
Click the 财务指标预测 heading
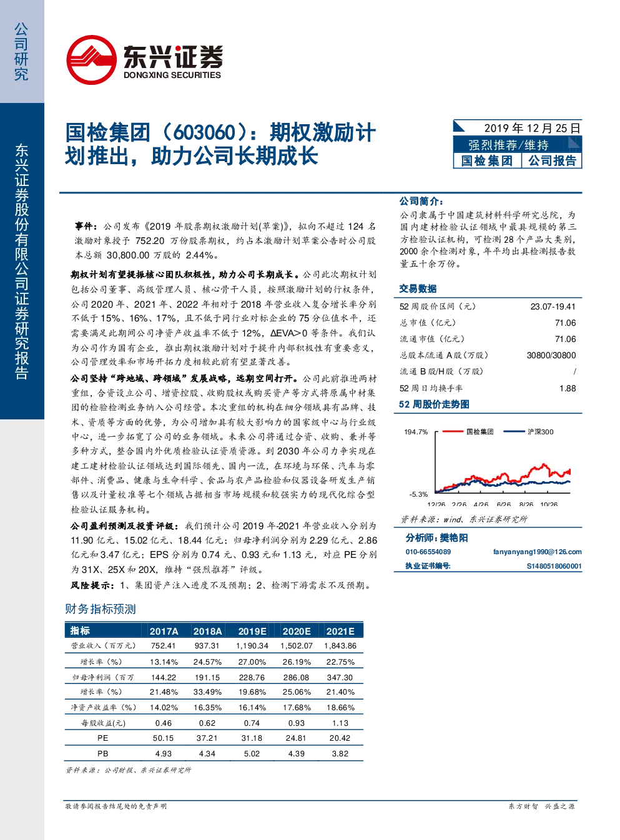click(101, 609)
